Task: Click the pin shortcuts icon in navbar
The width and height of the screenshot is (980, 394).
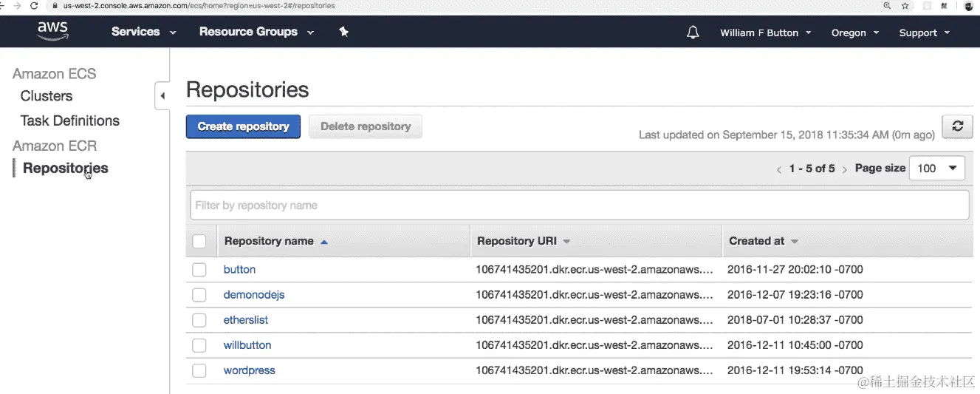Action: tap(343, 32)
